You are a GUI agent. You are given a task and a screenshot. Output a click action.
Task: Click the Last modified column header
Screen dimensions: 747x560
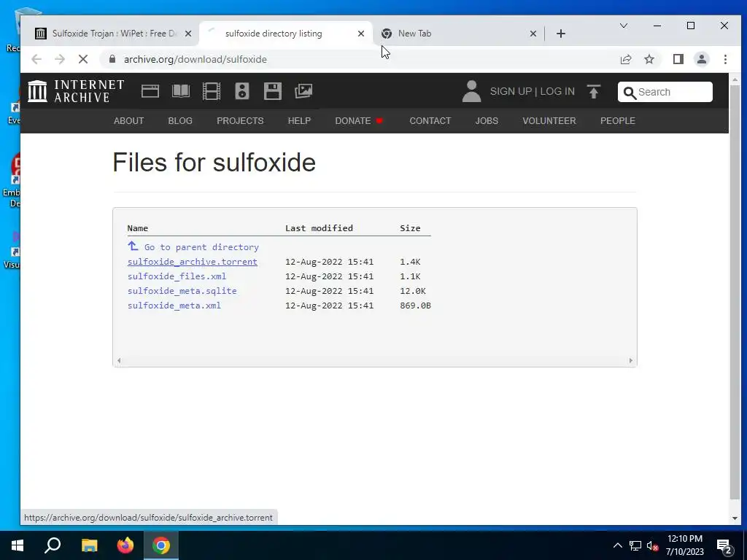tap(320, 228)
